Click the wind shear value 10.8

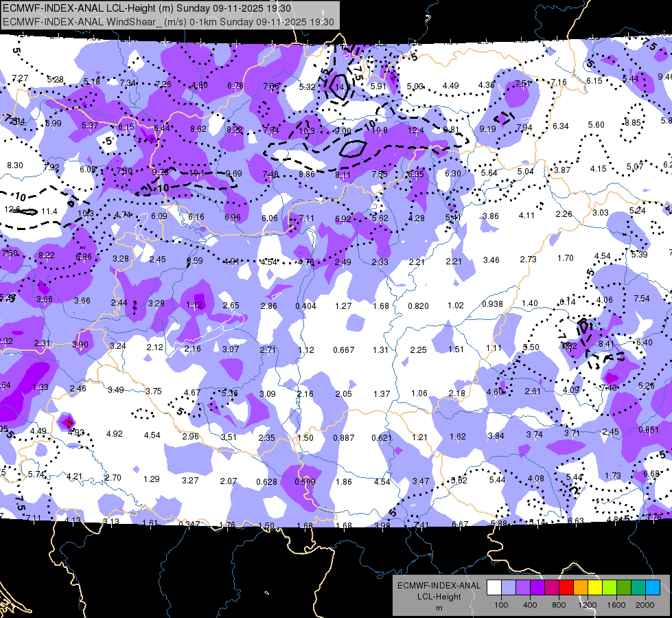(380, 130)
